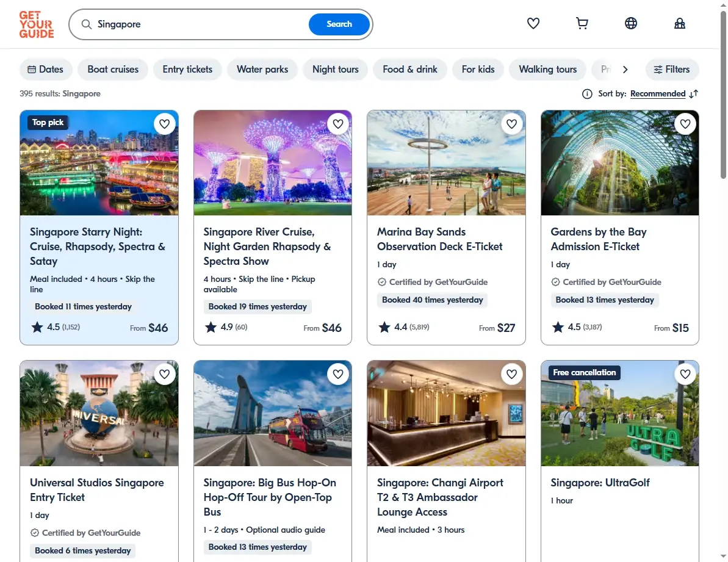Click the 'From $27' price
Image resolution: width=728 pixels, height=562 pixels.
497,328
